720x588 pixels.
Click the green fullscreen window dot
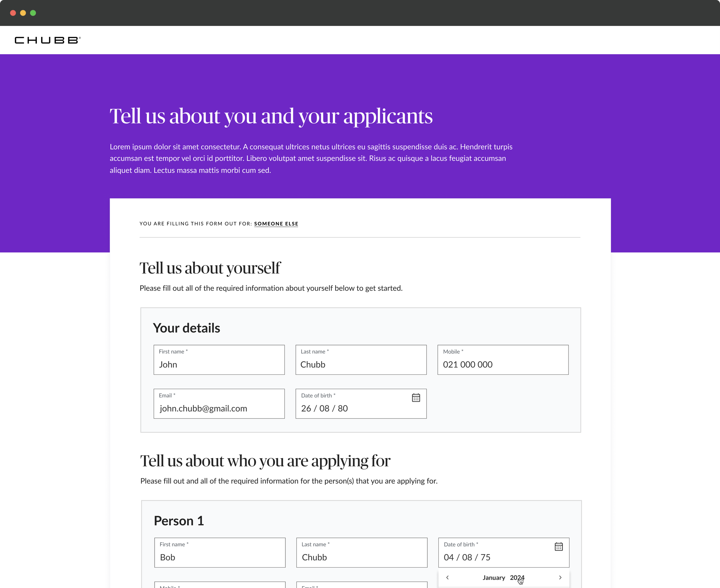pos(33,13)
